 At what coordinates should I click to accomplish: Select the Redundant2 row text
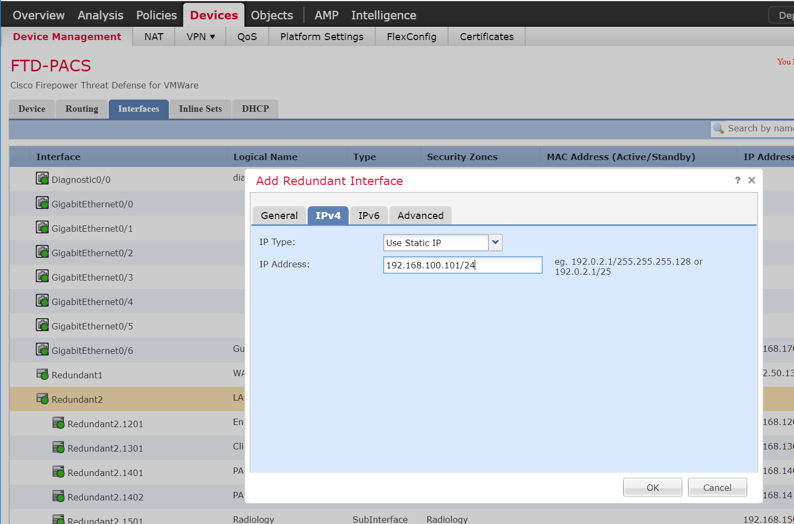(x=77, y=399)
